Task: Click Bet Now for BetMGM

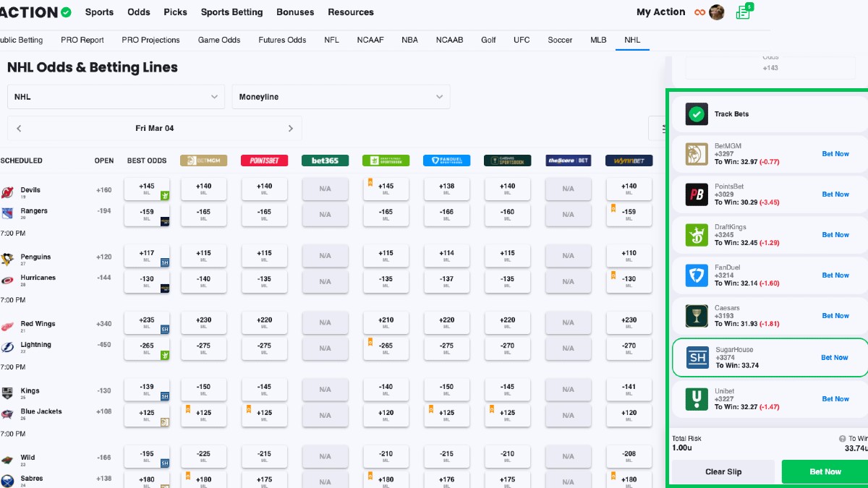Action: click(835, 154)
